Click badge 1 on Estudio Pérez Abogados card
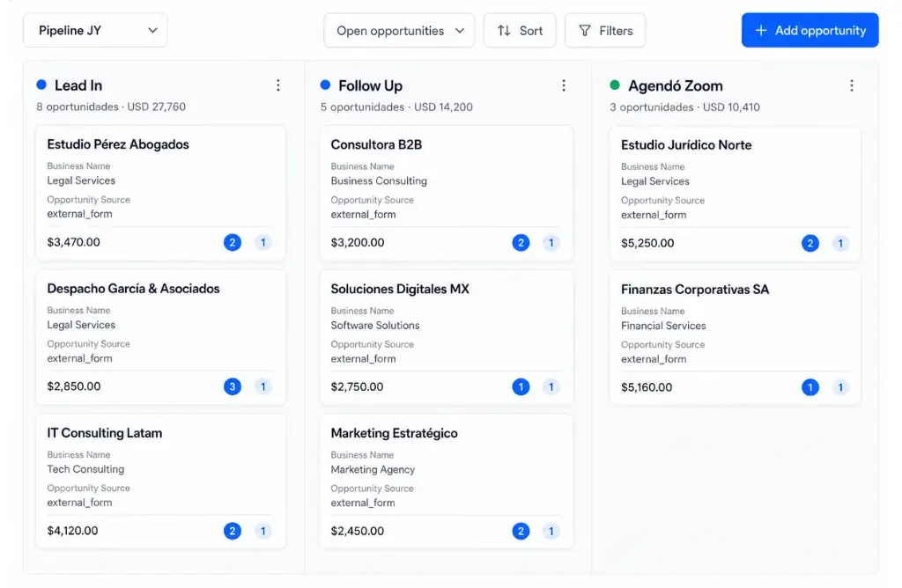The height and width of the screenshot is (588, 902). 262,243
